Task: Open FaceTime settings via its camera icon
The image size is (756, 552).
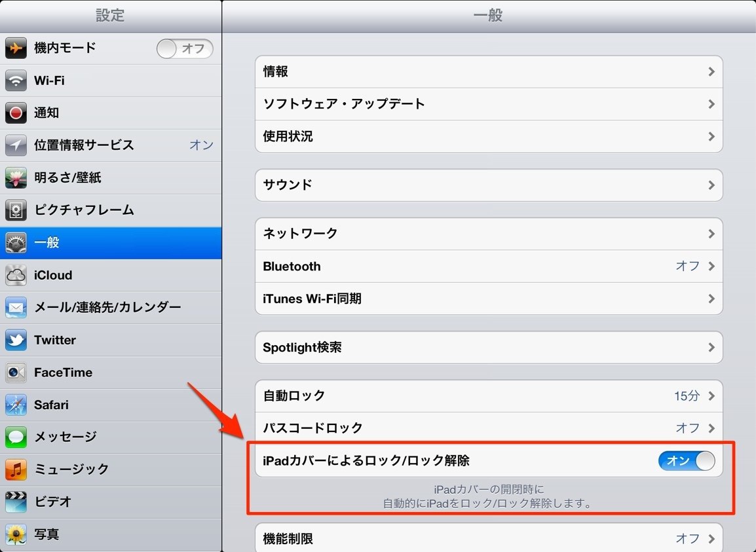Action: coord(16,372)
